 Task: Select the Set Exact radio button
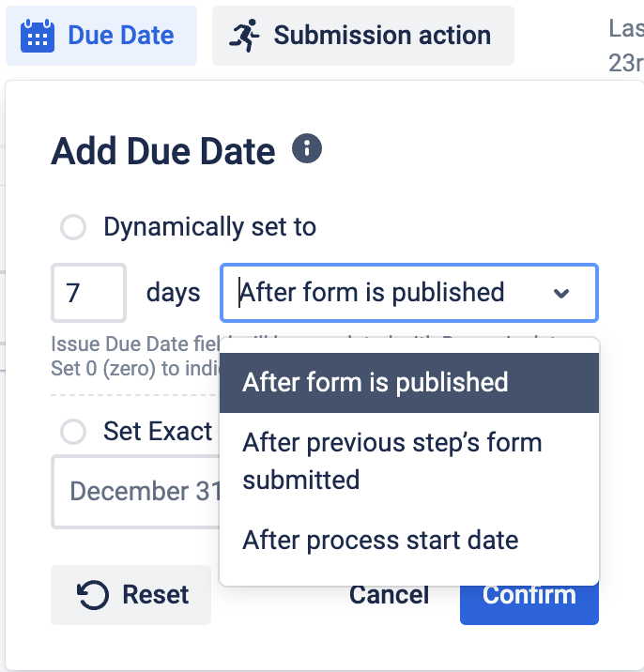click(x=73, y=432)
